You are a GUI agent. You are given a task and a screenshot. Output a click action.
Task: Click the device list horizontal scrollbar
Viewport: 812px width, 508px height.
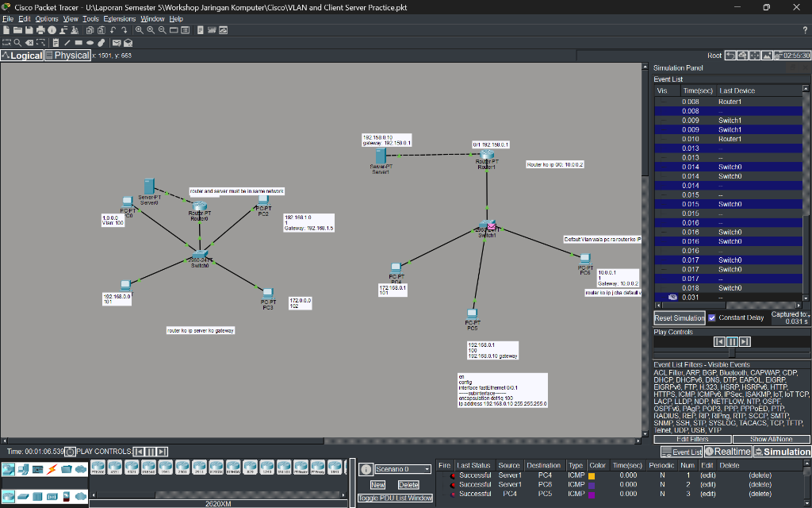[219, 495]
